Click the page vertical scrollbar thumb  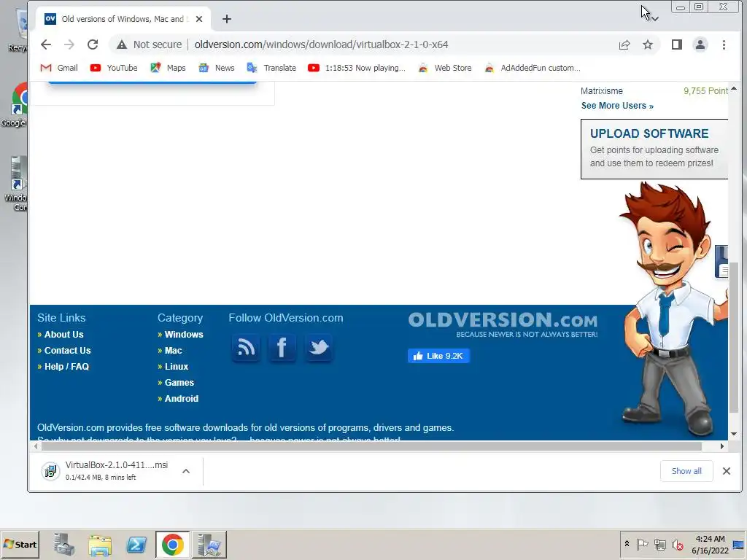(734, 338)
